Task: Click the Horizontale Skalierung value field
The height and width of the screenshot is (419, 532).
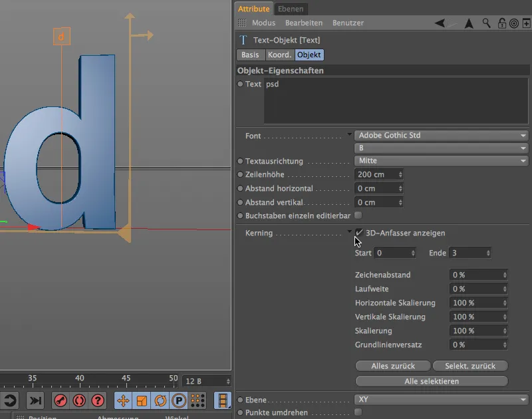Action: (478, 303)
